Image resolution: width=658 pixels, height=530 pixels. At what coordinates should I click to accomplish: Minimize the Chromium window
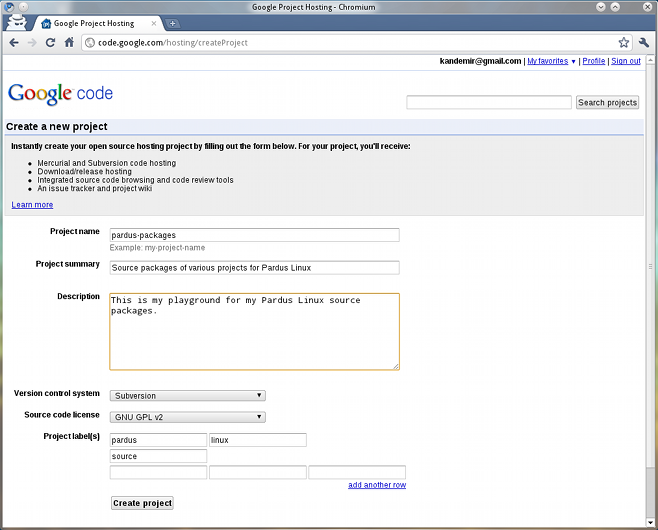click(601, 7)
